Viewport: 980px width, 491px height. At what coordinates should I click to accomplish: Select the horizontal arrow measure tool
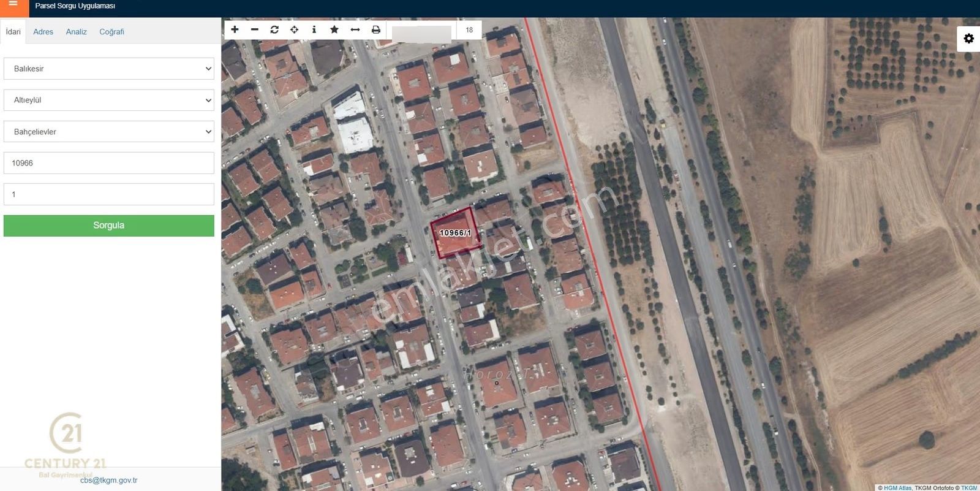point(355,29)
